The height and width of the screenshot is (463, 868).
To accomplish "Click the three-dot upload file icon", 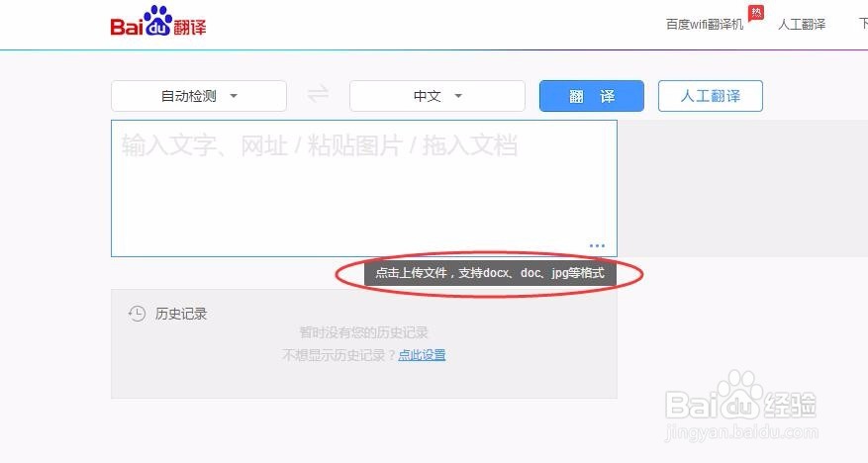I will click(597, 245).
